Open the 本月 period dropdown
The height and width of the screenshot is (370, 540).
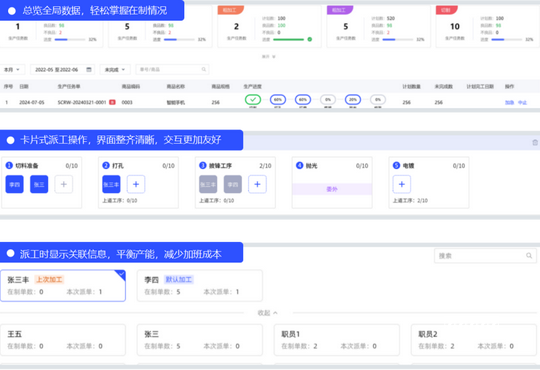click(x=12, y=70)
